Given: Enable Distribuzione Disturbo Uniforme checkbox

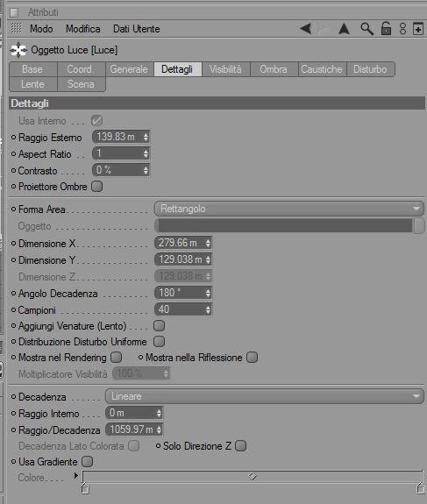Looking at the screenshot, I should tap(160, 341).
